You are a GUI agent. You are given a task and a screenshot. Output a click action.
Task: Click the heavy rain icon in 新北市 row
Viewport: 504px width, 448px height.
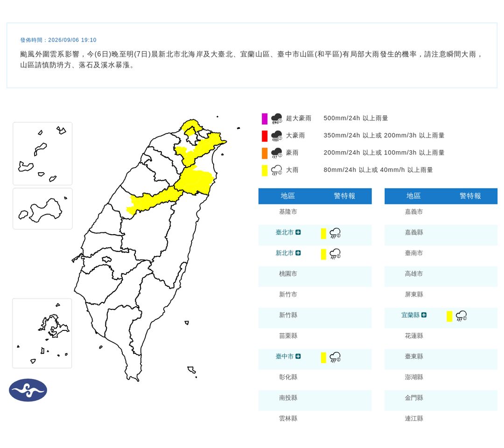click(x=335, y=254)
